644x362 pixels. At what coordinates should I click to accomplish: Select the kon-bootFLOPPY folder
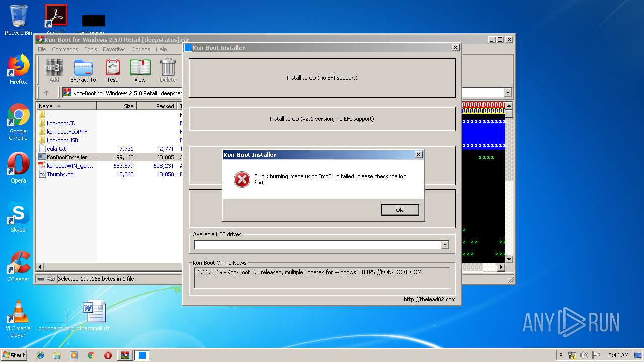tap(67, 132)
